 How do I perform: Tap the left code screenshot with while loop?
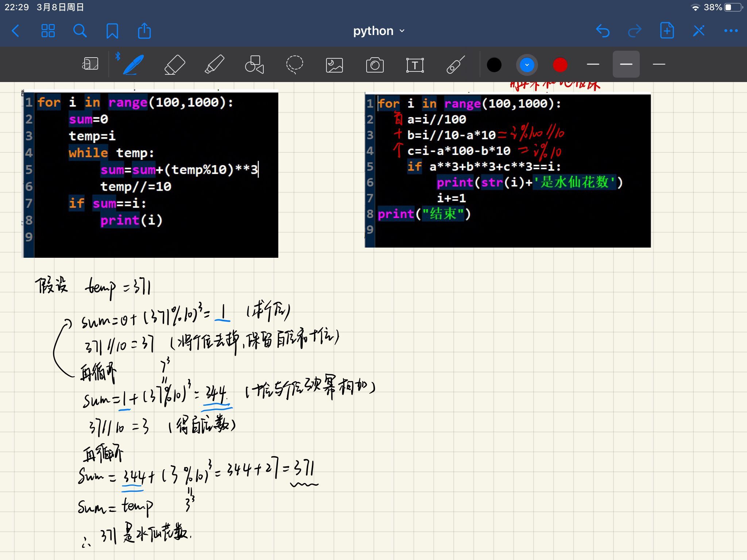[150, 174]
